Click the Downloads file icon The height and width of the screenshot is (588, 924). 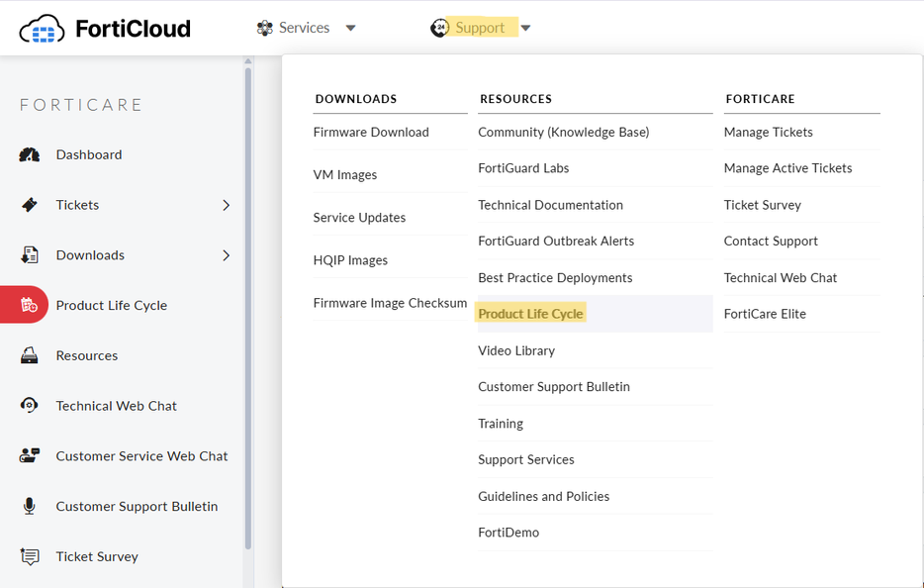pos(30,255)
